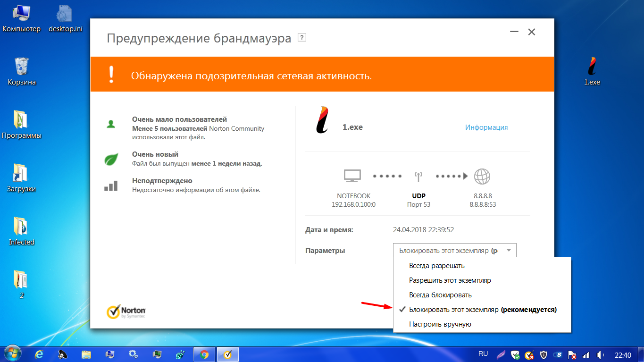Click the blue S tray icon
The width and height of the screenshot is (644, 362).
[x=558, y=354]
